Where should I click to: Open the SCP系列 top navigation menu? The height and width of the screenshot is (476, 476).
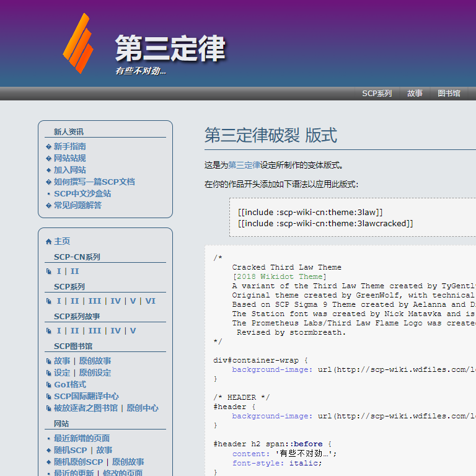click(377, 94)
